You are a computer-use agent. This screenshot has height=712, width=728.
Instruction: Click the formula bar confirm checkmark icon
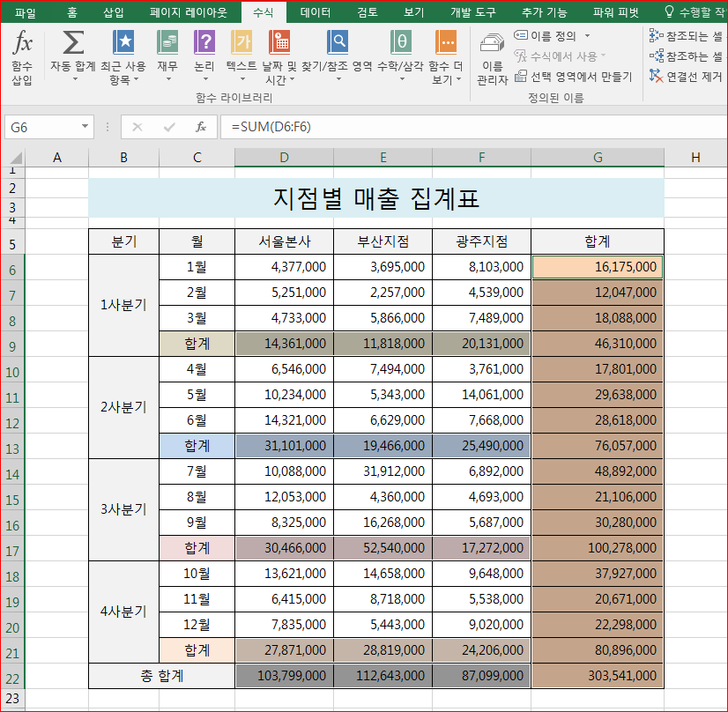point(169,127)
